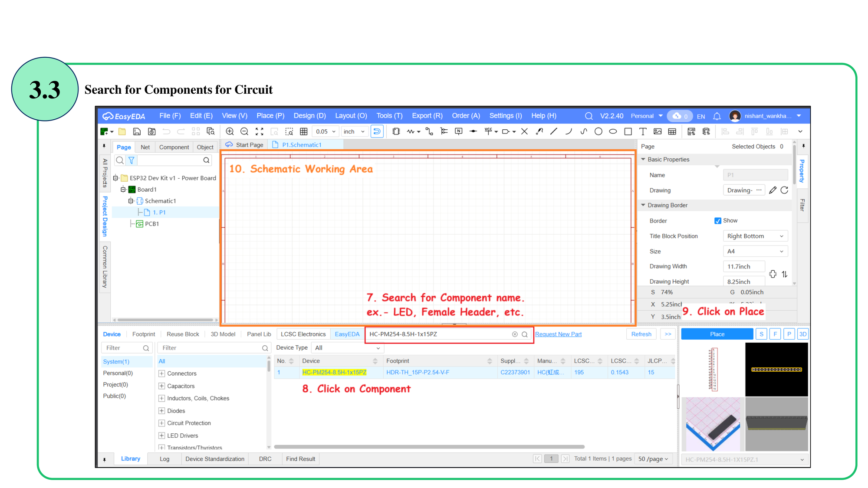Toggle the grid display toolbar icon
Viewport: 868px width, 488px height.
click(x=304, y=131)
